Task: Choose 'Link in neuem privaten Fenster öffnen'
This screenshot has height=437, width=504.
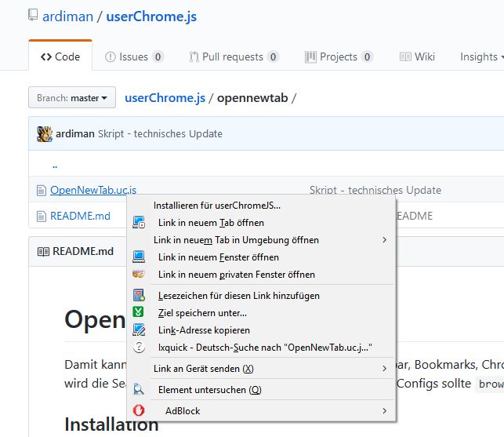Action: 261,275
